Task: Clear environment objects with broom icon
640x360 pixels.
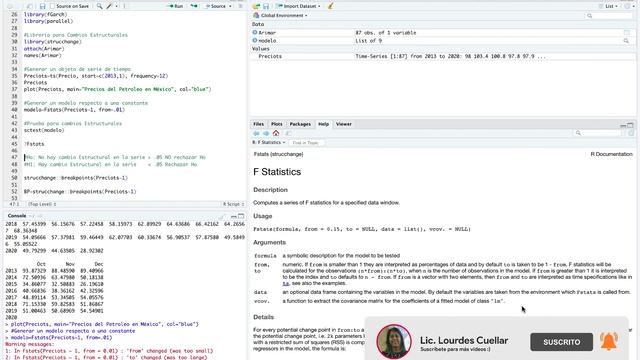Action: point(331,6)
